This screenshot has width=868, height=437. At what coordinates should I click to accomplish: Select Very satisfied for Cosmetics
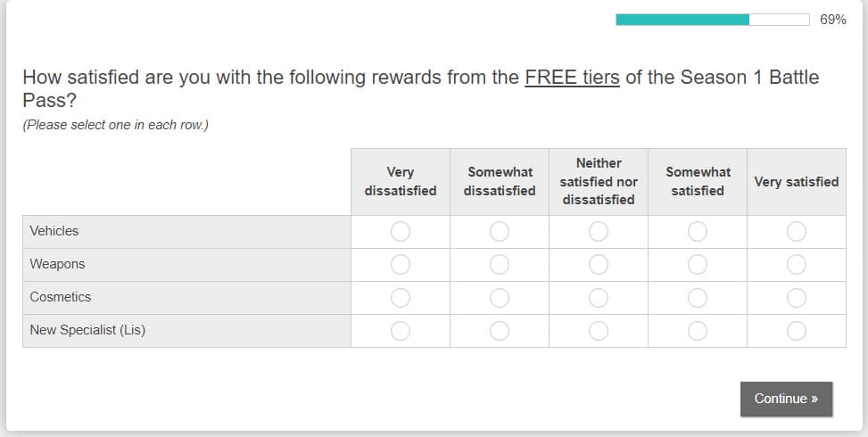click(797, 298)
